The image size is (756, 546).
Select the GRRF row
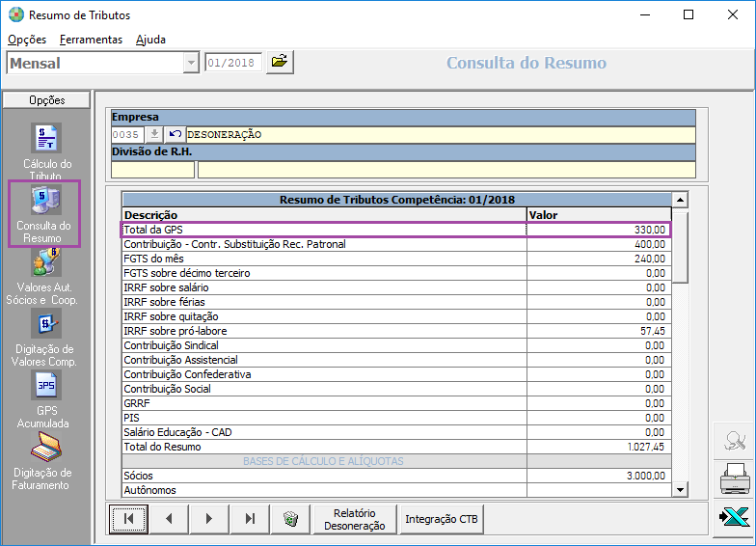coord(396,403)
